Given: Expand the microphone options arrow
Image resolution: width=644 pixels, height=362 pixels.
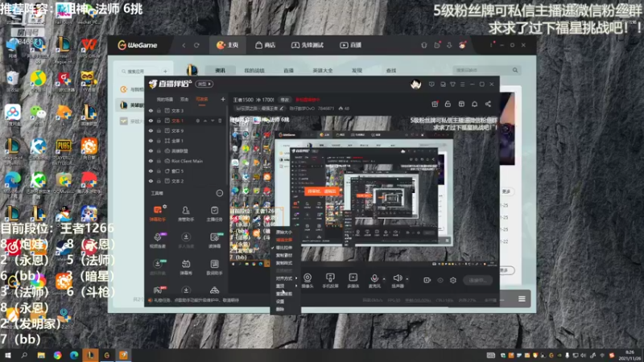Looking at the screenshot, I should click(x=384, y=279).
